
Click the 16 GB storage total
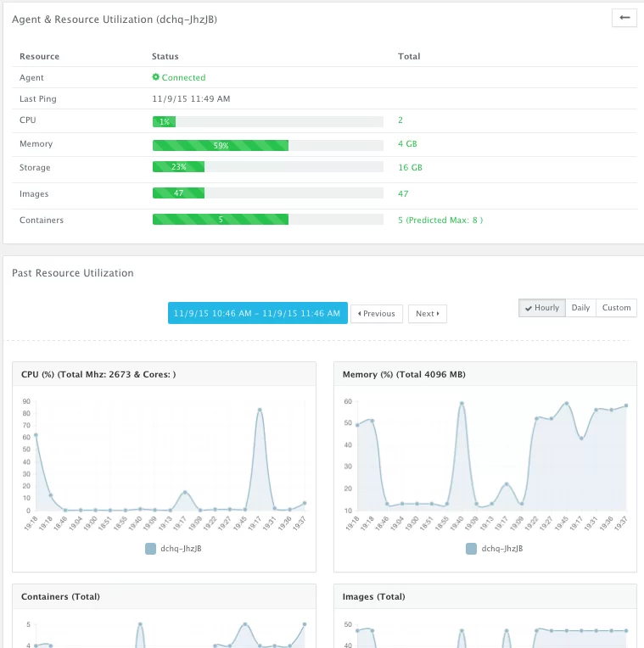(410, 167)
